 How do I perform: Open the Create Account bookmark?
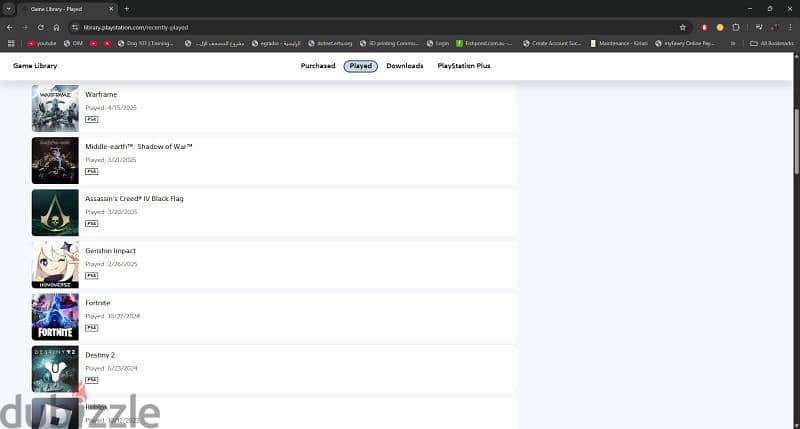pyautogui.click(x=552, y=44)
